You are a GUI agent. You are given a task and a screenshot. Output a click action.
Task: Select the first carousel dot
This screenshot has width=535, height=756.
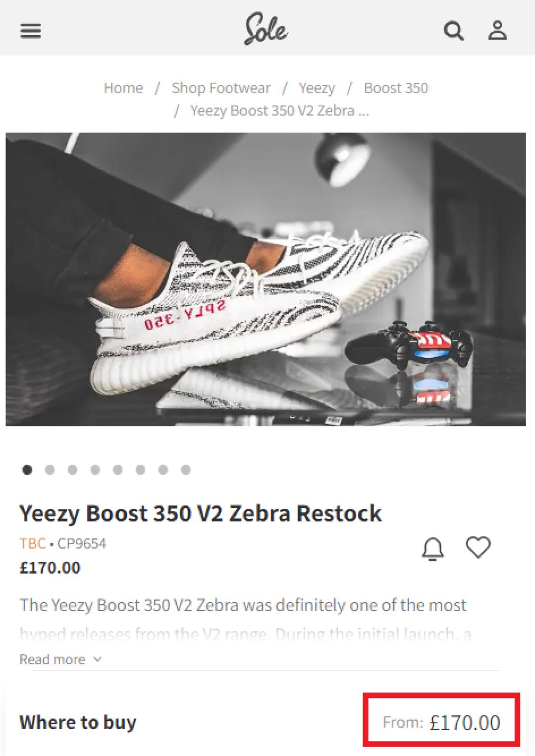pyautogui.click(x=27, y=470)
